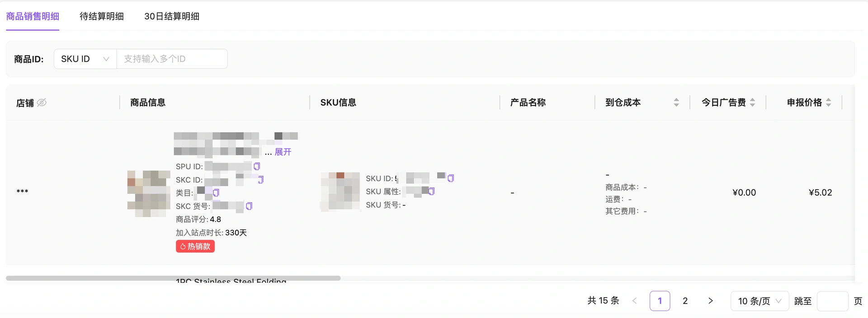Click the 运费: - line
Viewport: 868px width, 318px height.
point(618,199)
